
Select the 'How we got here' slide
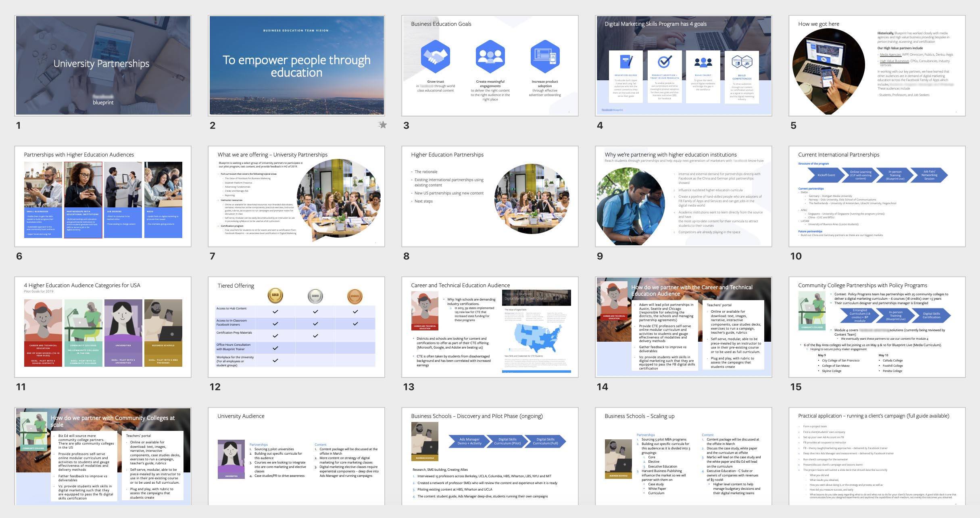877,65
